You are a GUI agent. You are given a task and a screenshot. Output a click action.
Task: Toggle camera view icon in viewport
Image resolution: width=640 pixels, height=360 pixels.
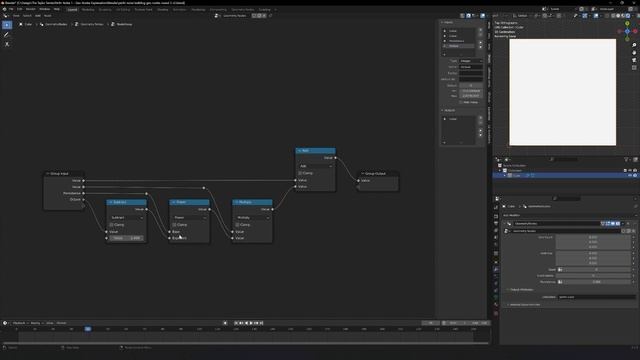coord(634,60)
